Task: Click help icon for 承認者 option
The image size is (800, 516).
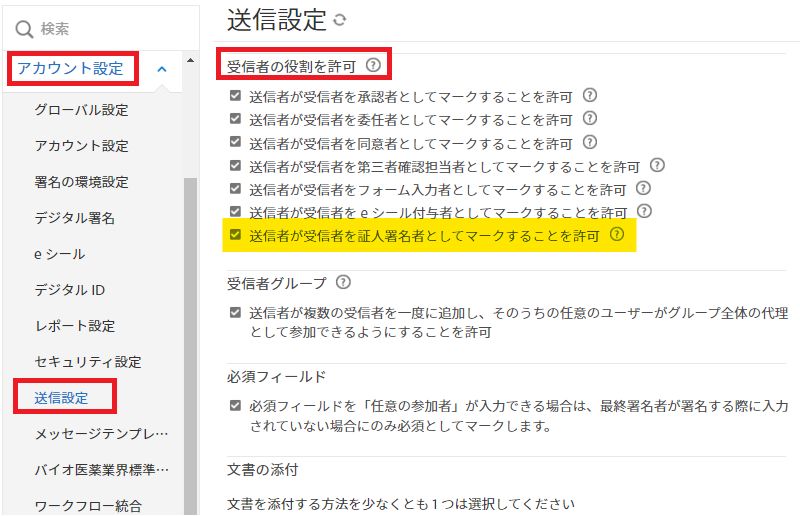Action: [x=590, y=95]
